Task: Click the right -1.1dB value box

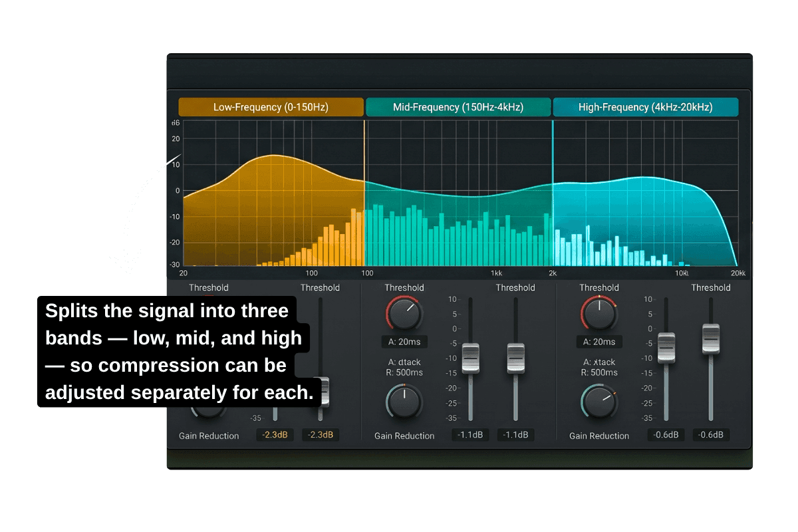Action: pos(515,435)
